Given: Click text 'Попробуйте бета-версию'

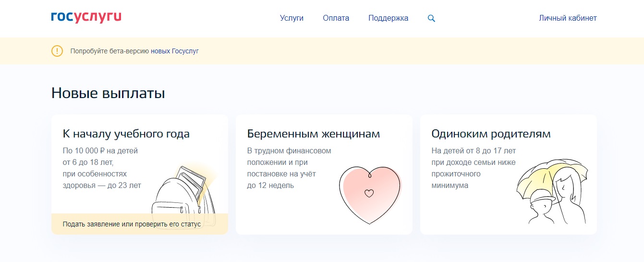Looking at the screenshot, I should click(109, 50).
